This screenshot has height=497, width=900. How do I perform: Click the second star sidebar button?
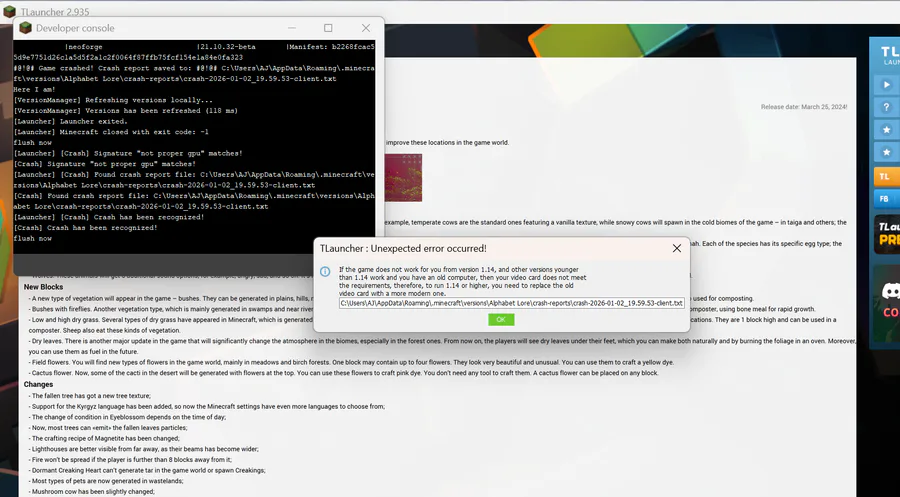point(886,152)
